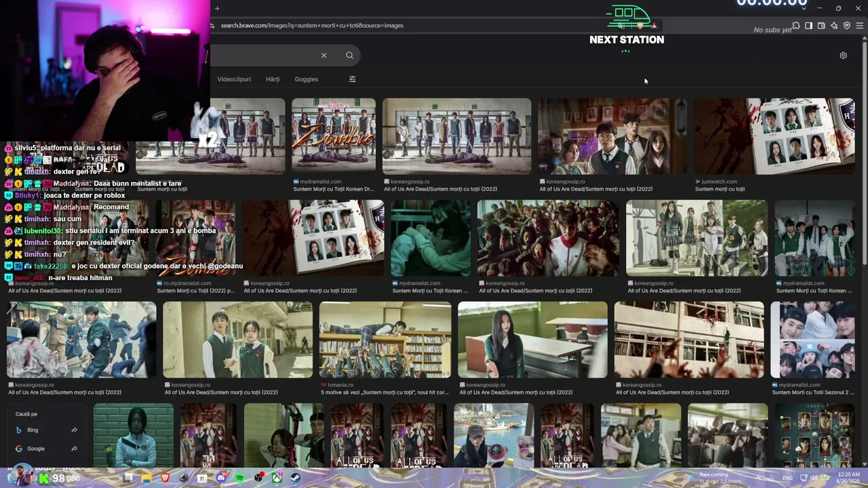
Task: Clear the search box with the X icon
Action: pyautogui.click(x=323, y=56)
